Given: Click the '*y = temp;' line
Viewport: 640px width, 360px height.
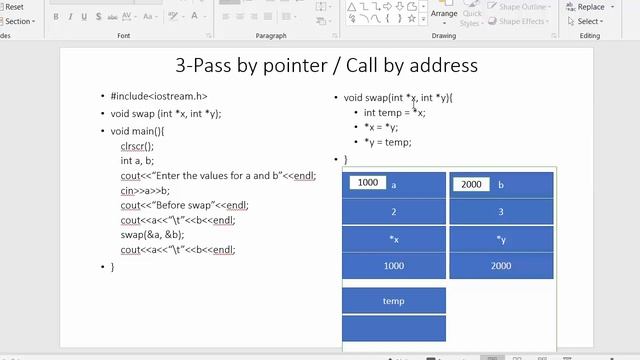Looking at the screenshot, I should tap(387, 142).
